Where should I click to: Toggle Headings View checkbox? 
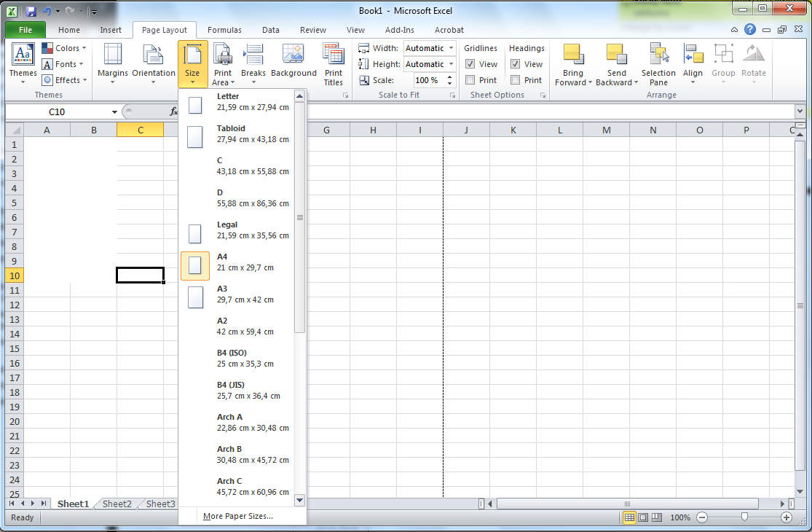(516, 64)
